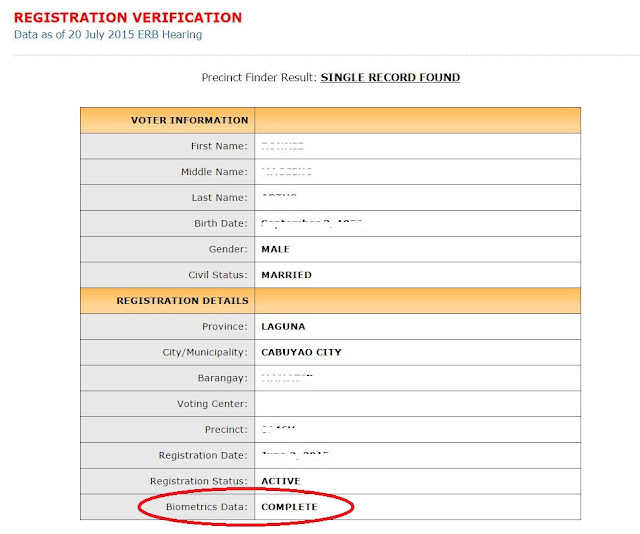
Task: Select the MARRIED civil status value
Action: click(287, 275)
